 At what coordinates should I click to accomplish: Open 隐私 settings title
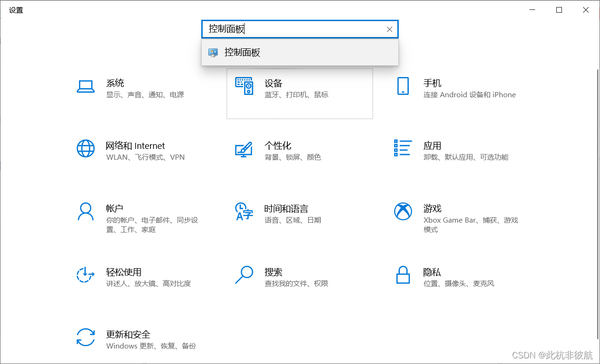coord(433,272)
